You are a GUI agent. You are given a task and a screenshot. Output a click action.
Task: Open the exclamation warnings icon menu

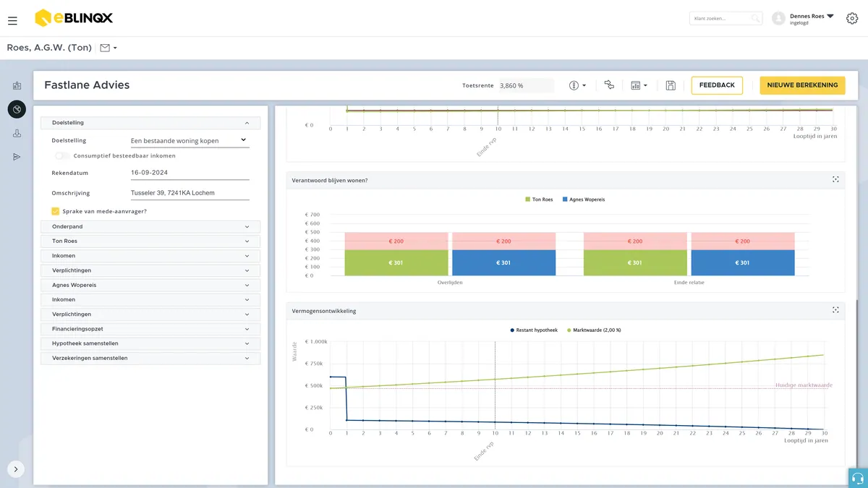pos(577,85)
